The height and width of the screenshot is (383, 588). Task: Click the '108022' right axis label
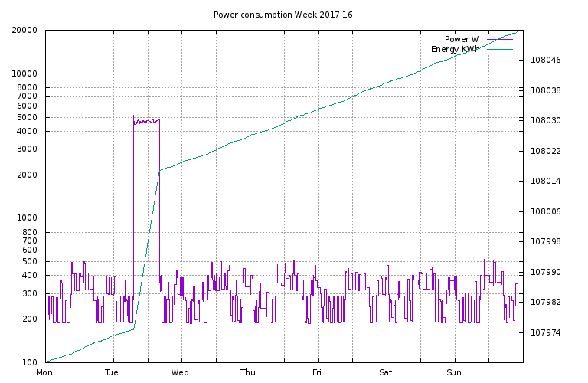pyautogui.click(x=546, y=151)
